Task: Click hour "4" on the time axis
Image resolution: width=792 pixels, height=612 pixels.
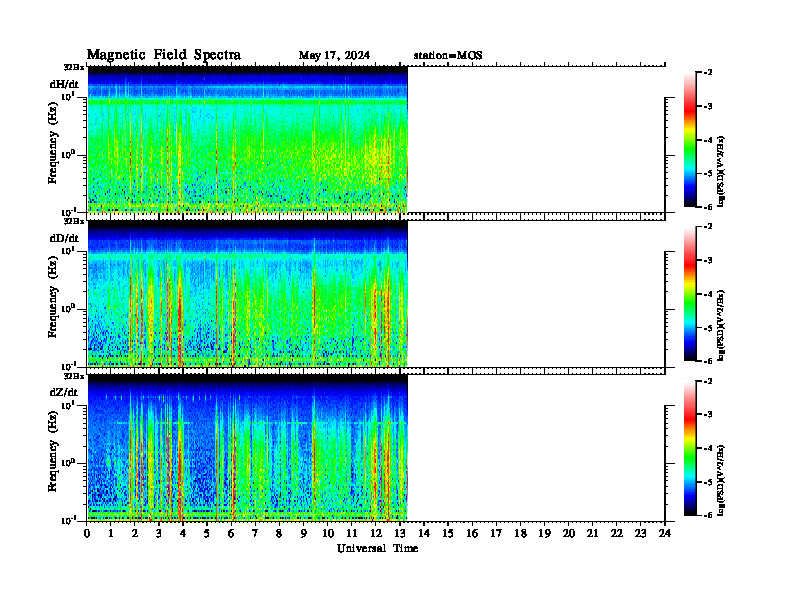Action: [x=183, y=534]
